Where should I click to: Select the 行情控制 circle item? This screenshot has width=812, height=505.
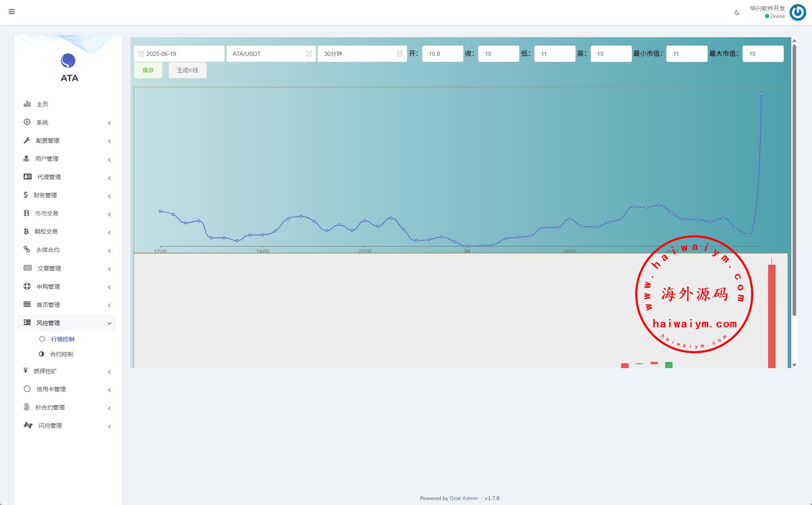[x=42, y=339]
